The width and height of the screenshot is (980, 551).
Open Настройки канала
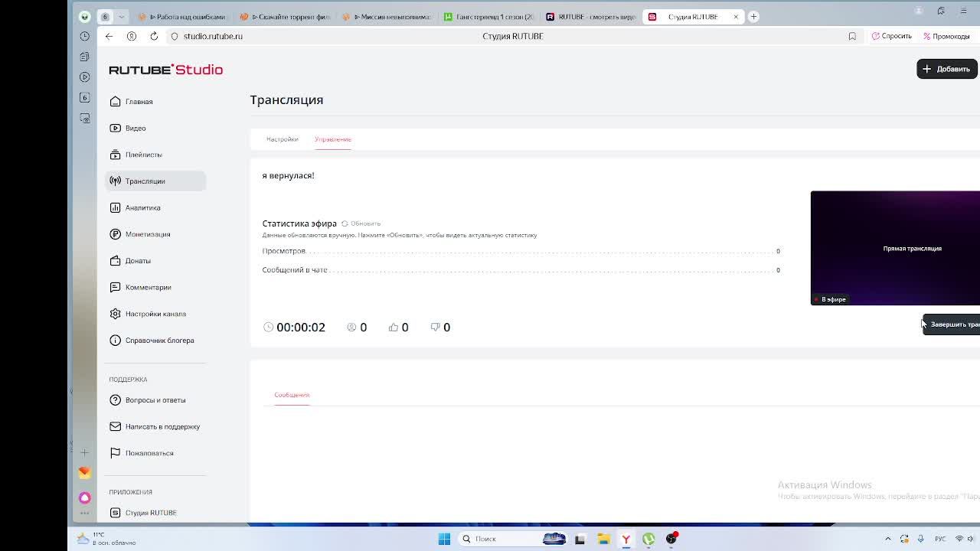(x=155, y=314)
